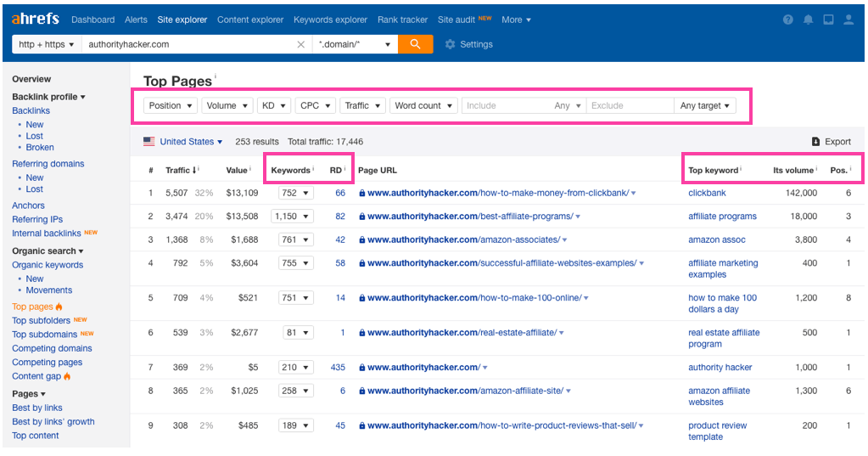Open the *.domain/* mode dropdown

pos(355,44)
